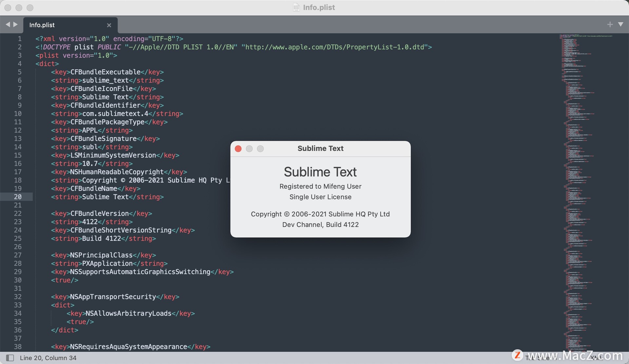Close the Info.plist tab via its x icon

click(109, 25)
